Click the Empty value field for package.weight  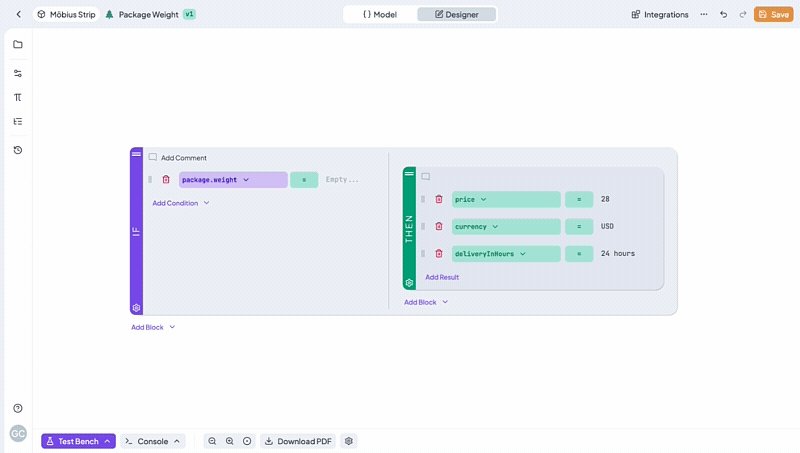click(342, 180)
